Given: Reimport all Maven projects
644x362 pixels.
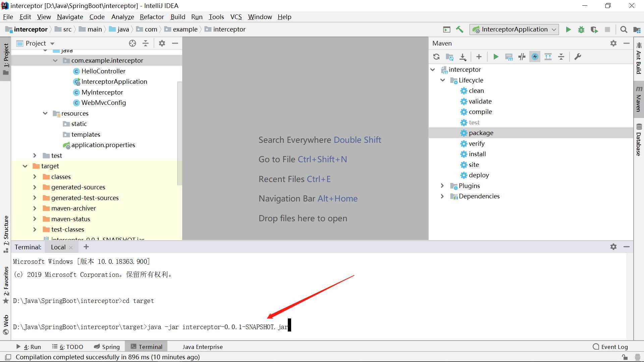Looking at the screenshot, I should pos(436,57).
